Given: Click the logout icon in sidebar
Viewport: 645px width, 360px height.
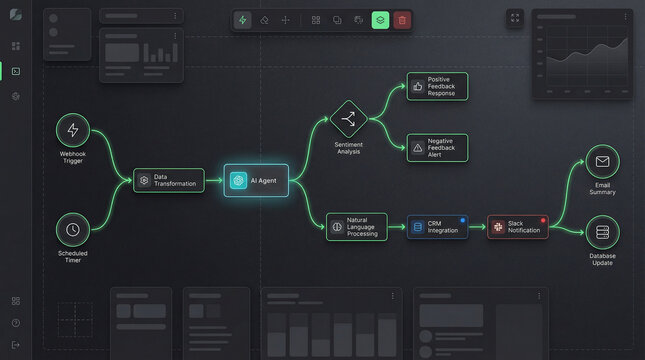Looking at the screenshot, I should [x=16, y=345].
